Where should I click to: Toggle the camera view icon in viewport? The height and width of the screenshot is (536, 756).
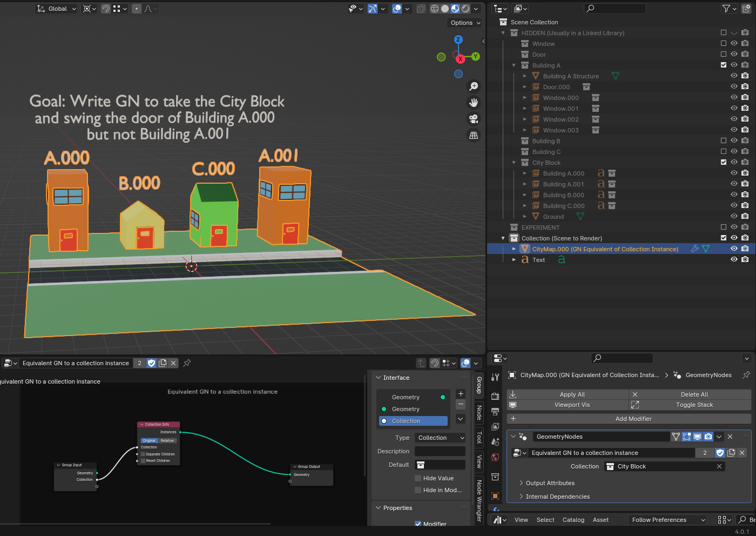474,119
